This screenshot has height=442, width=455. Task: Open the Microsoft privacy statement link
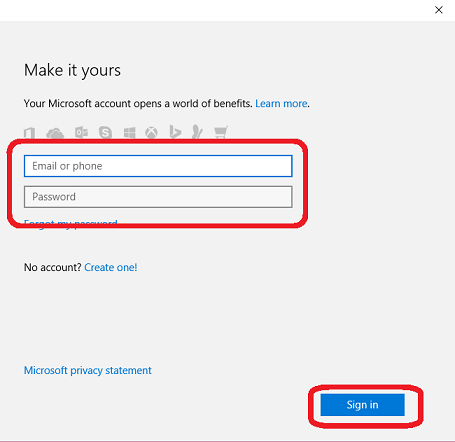pyautogui.click(x=88, y=370)
